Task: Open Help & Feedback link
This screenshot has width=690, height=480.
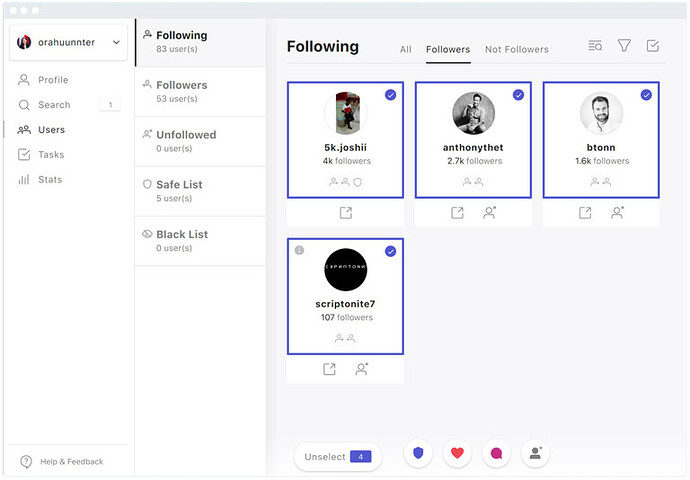Action: [x=70, y=461]
